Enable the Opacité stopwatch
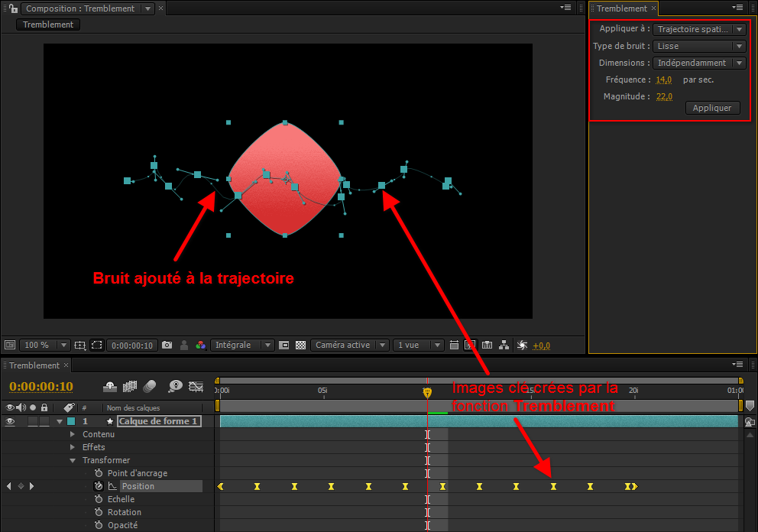The width and height of the screenshot is (758, 532). [x=99, y=525]
